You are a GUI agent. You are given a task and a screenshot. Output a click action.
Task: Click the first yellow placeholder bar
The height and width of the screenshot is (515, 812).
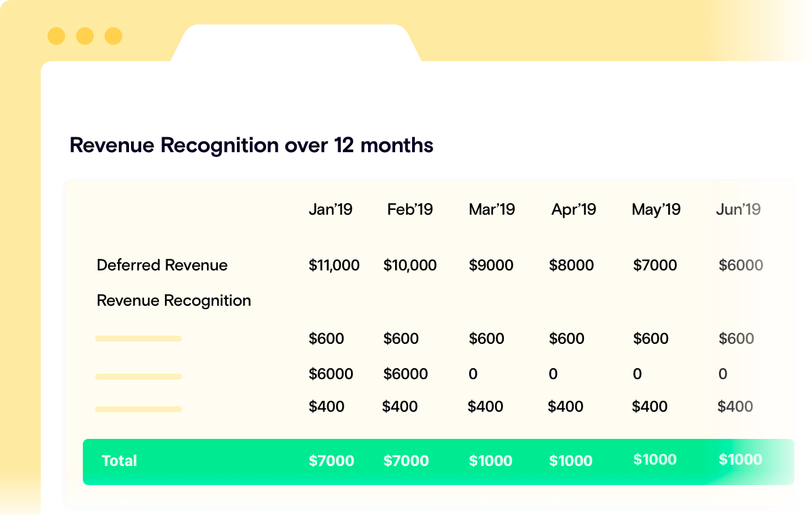tap(139, 338)
